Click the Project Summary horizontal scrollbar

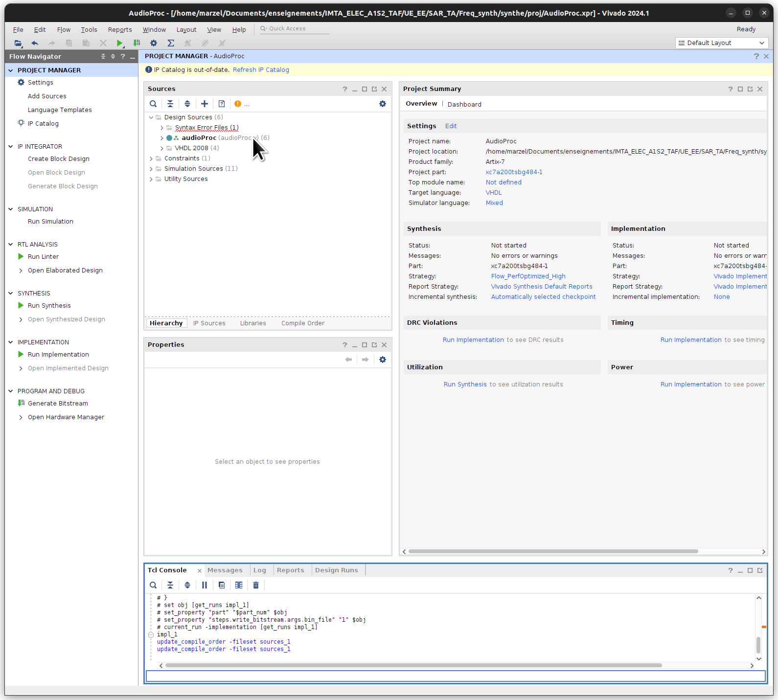point(553,551)
